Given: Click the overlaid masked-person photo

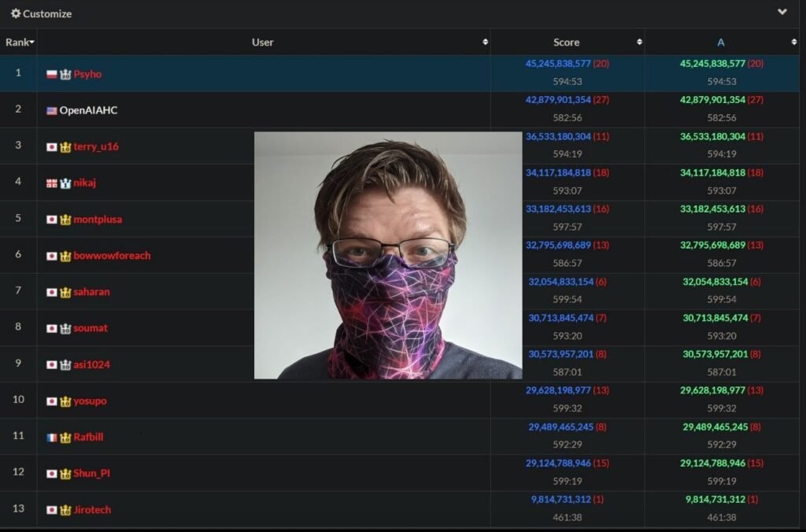Looking at the screenshot, I should click(x=388, y=256).
